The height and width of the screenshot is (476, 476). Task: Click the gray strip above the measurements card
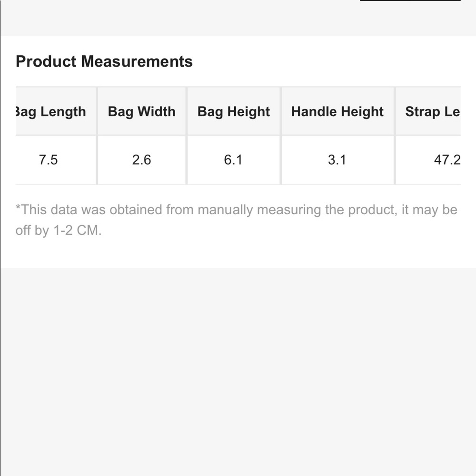coord(190,19)
